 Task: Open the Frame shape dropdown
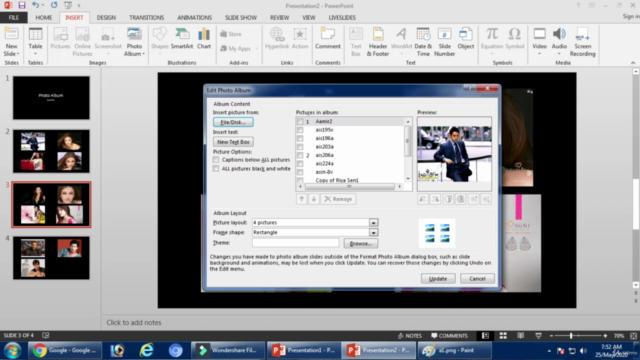coord(373,232)
